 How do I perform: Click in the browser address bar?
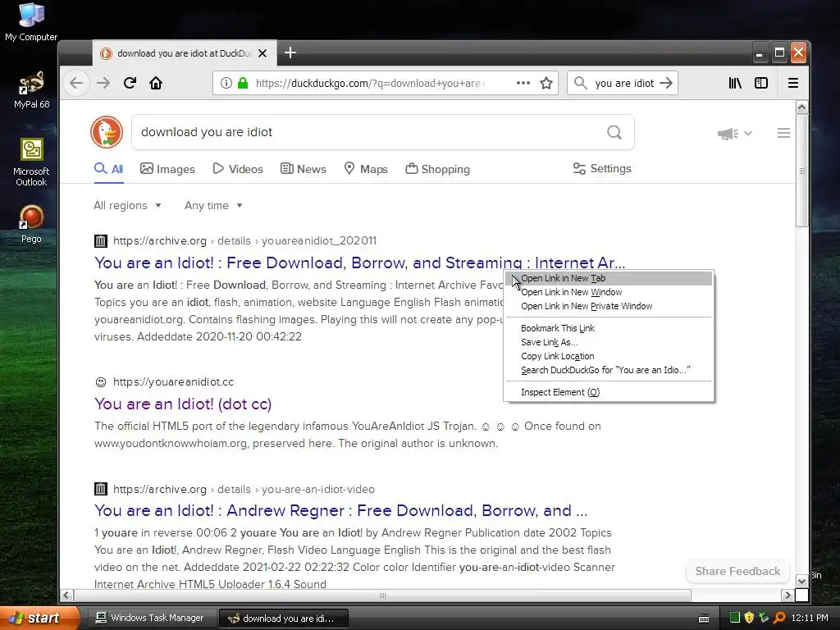370,83
